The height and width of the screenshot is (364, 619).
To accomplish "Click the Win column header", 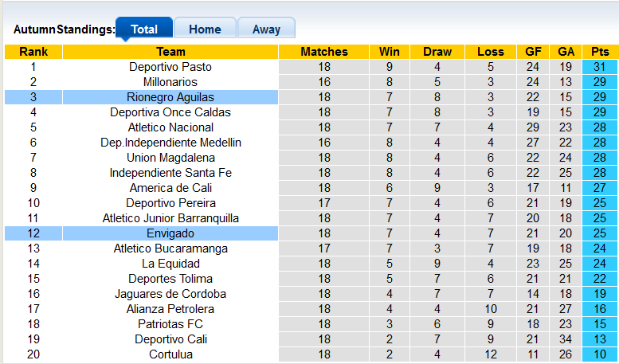I will point(390,52).
